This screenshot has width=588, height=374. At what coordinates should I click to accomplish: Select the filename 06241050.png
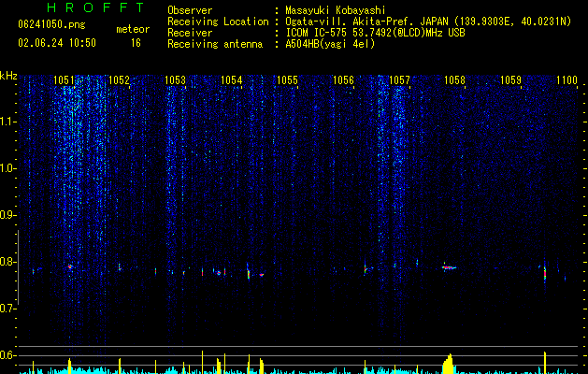click(x=51, y=24)
